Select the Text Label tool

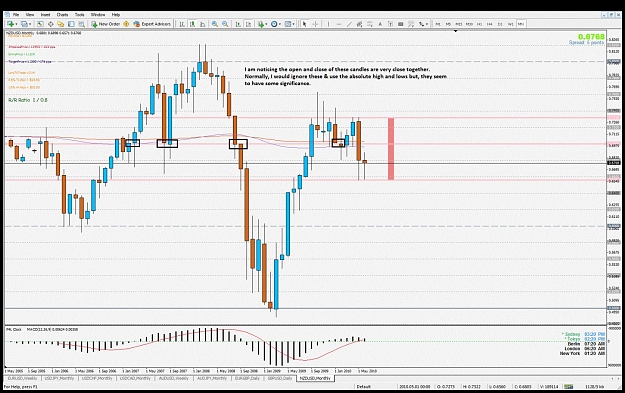(390, 24)
